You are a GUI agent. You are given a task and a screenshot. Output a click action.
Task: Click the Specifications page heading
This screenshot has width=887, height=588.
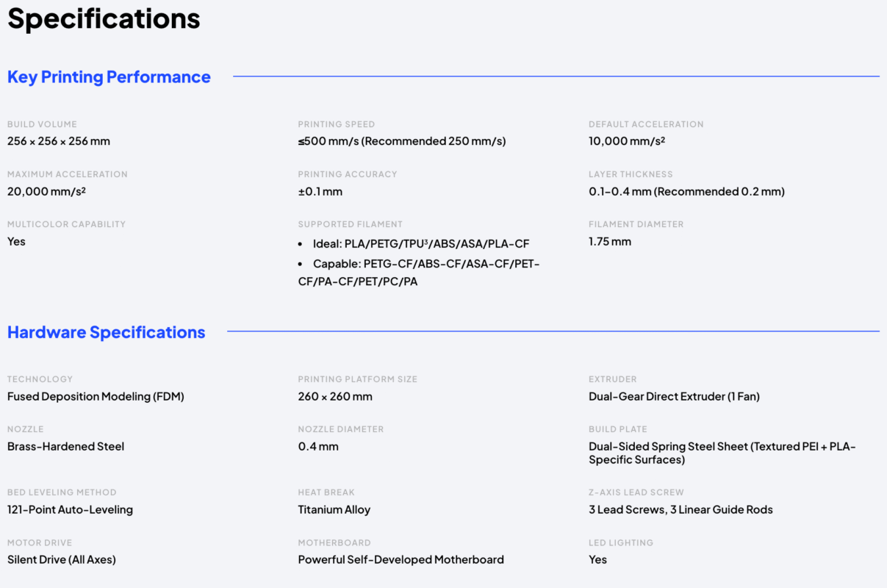pyautogui.click(x=103, y=18)
